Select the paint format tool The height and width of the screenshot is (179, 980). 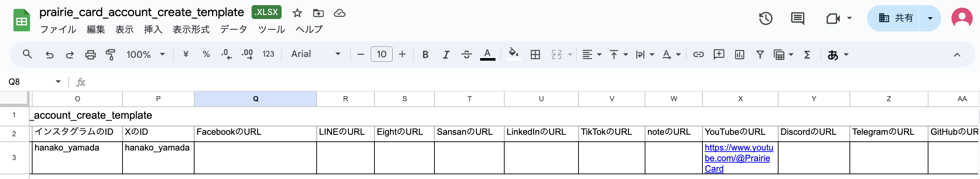coord(110,55)
